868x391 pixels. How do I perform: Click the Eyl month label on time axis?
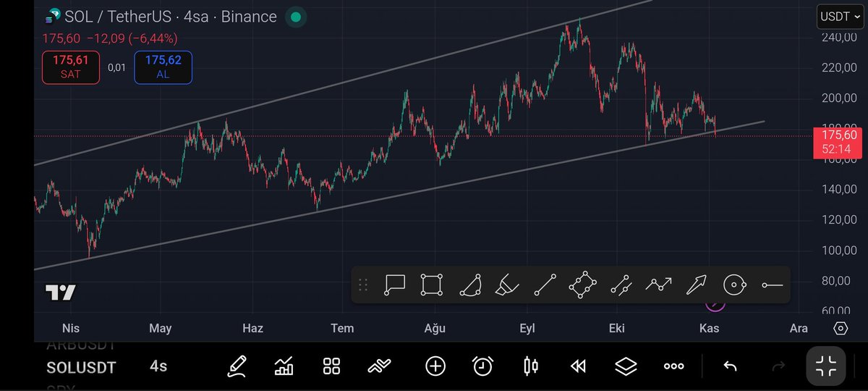(x=527, y=328)
